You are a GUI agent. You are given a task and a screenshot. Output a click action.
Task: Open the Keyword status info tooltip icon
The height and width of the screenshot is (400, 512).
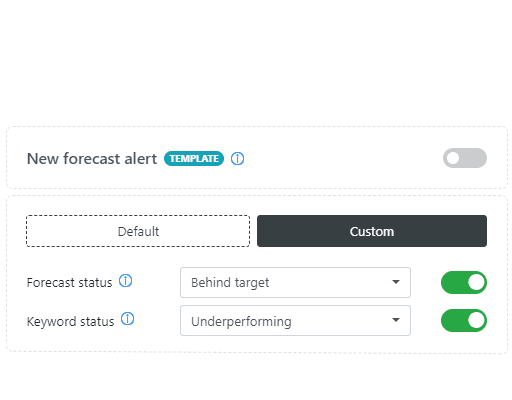click(127, 319)
